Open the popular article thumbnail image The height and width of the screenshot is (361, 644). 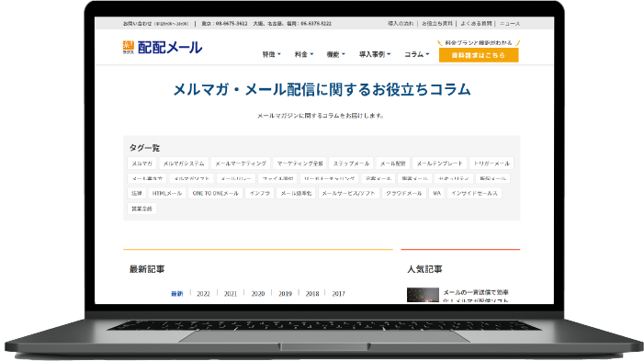423,295
